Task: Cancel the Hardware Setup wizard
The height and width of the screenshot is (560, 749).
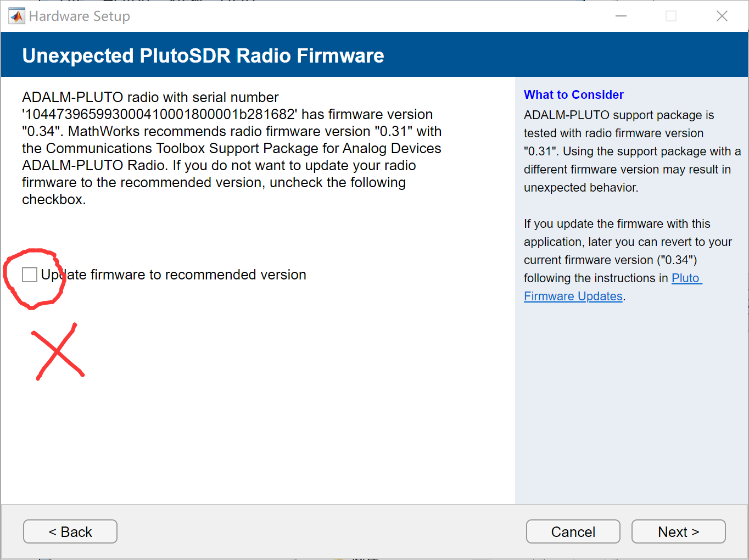Action: 573,531
